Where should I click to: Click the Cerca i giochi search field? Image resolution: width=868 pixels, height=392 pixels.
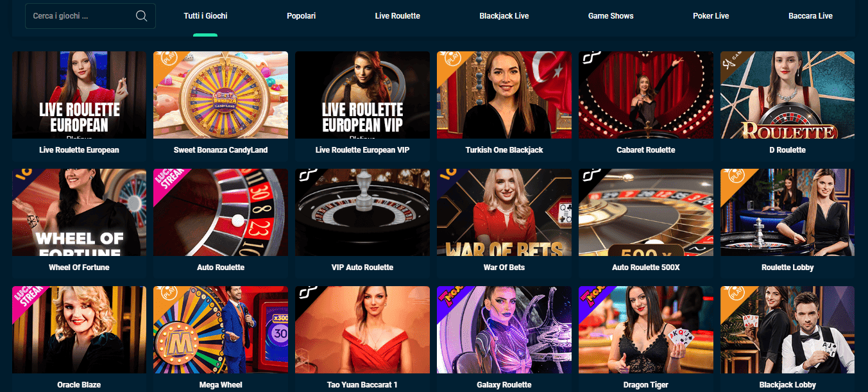click(90, 16)
